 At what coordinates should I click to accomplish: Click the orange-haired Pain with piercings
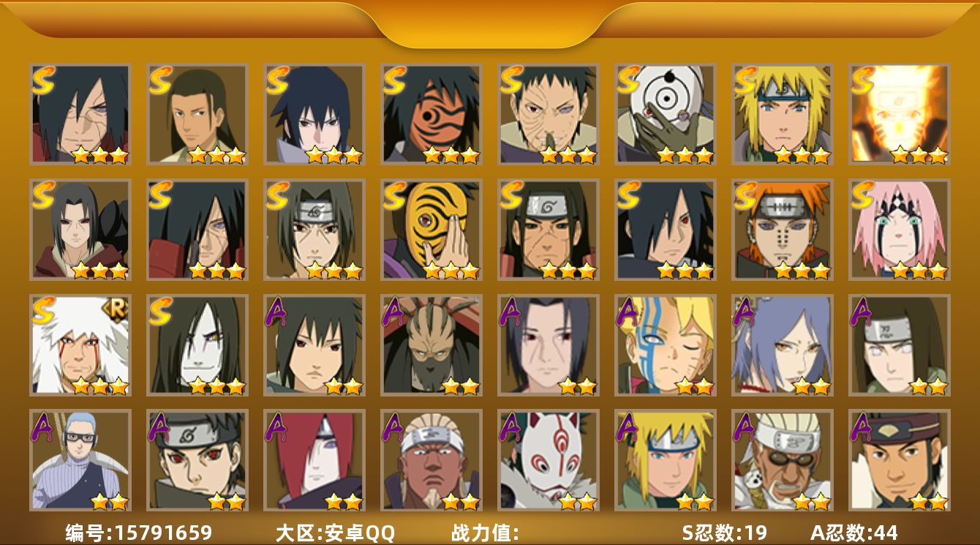(783, 230)
